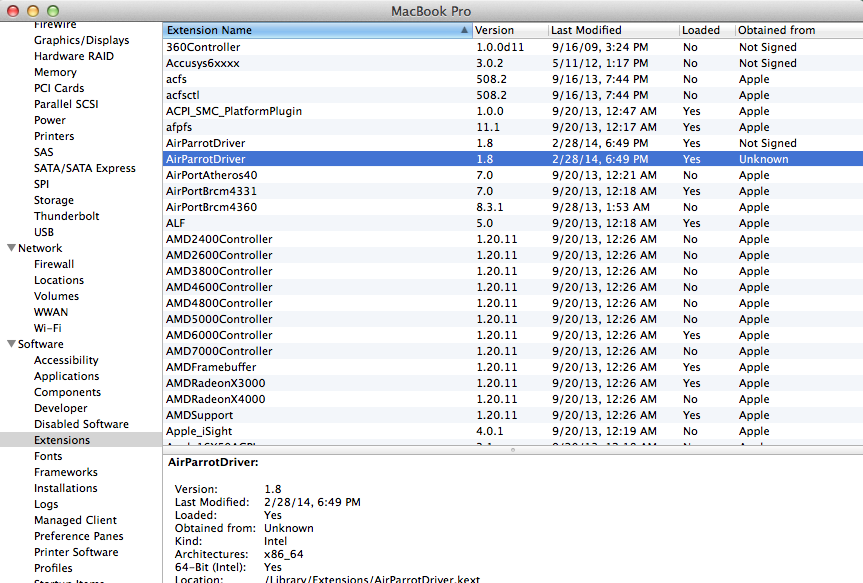
Task: Select Components under Software
Action: (x=67, y=391)
